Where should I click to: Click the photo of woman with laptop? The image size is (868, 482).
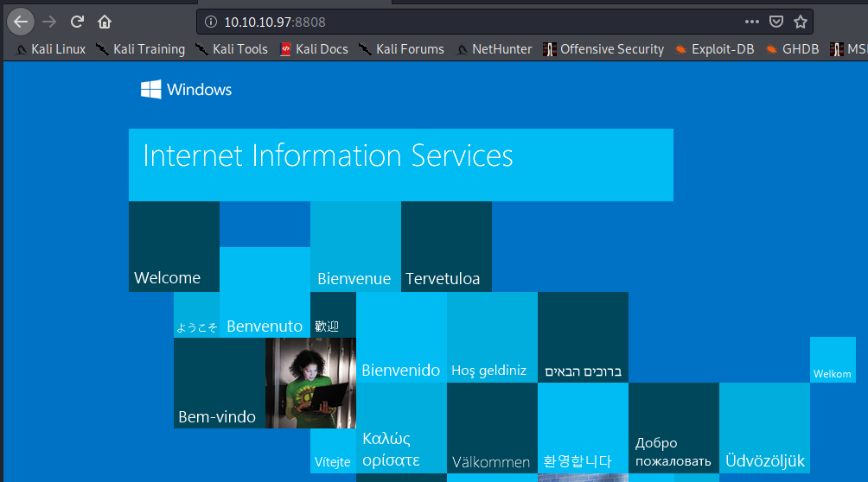coord(310,383)
